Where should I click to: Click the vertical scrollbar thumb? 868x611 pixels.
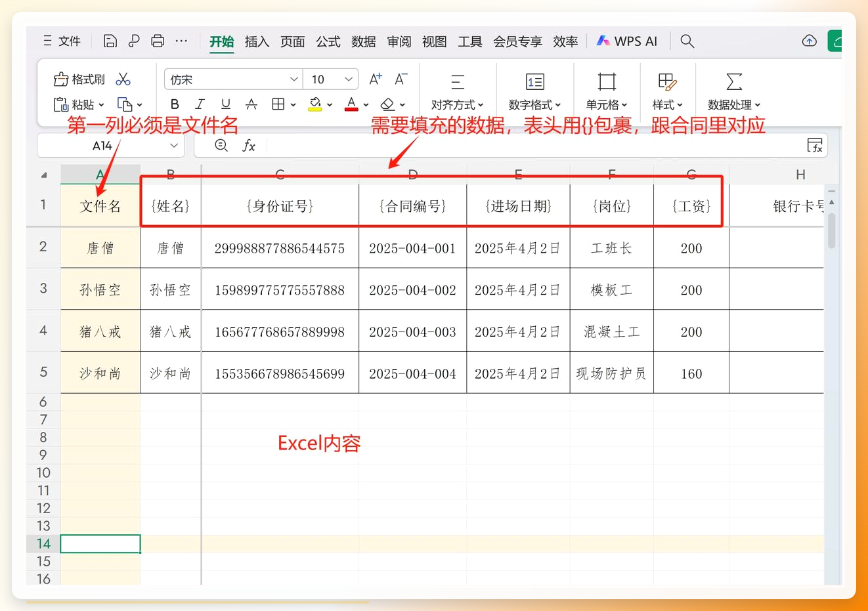[x=832, y=230]
